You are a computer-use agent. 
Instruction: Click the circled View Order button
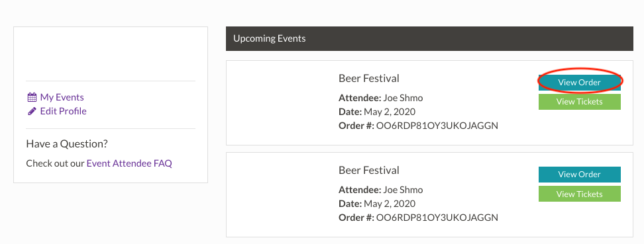click(x=580, y=83)
